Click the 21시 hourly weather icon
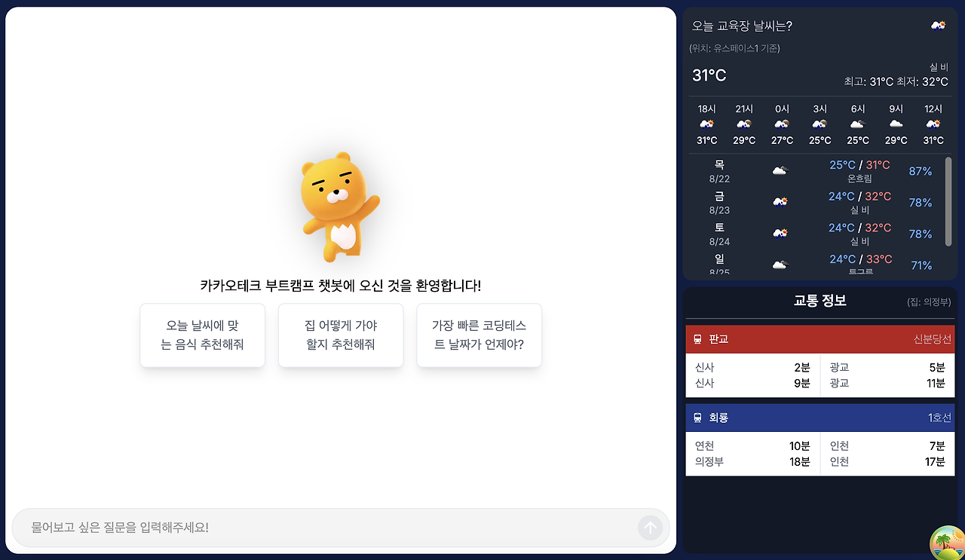Image resolution: width=965 pixels, height=560 pixels. click(744, 124)
